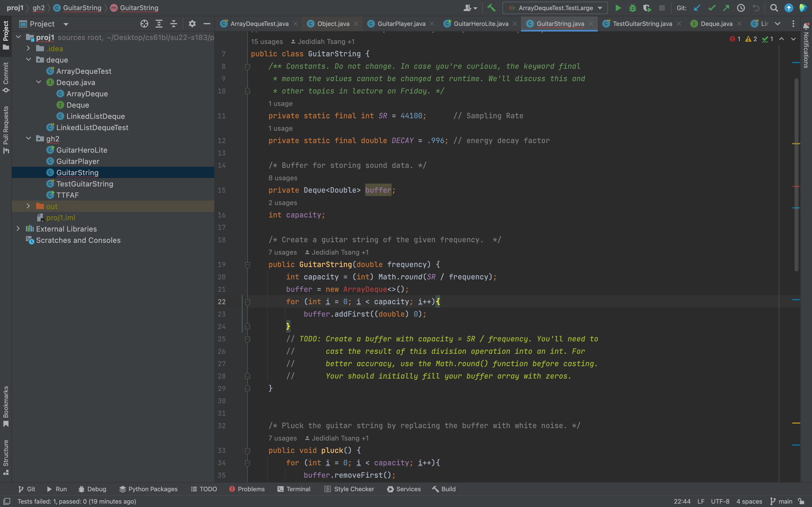Click the green Debug bug icon

(632, 8)
